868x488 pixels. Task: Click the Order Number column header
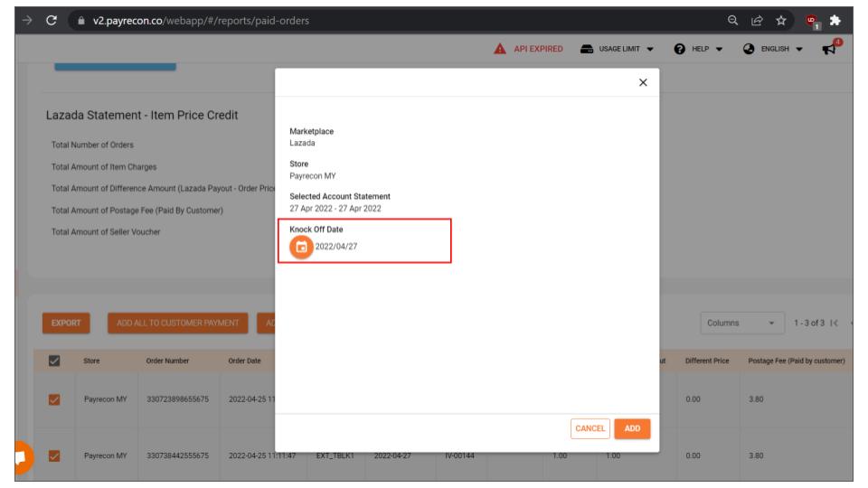(168, 361)
